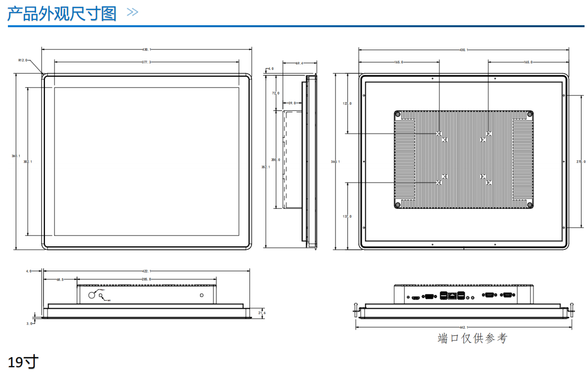Click the 69.4 depth dimension on side view
The image size is (588, 375).
pyautogui.click(x=299, y=63)
